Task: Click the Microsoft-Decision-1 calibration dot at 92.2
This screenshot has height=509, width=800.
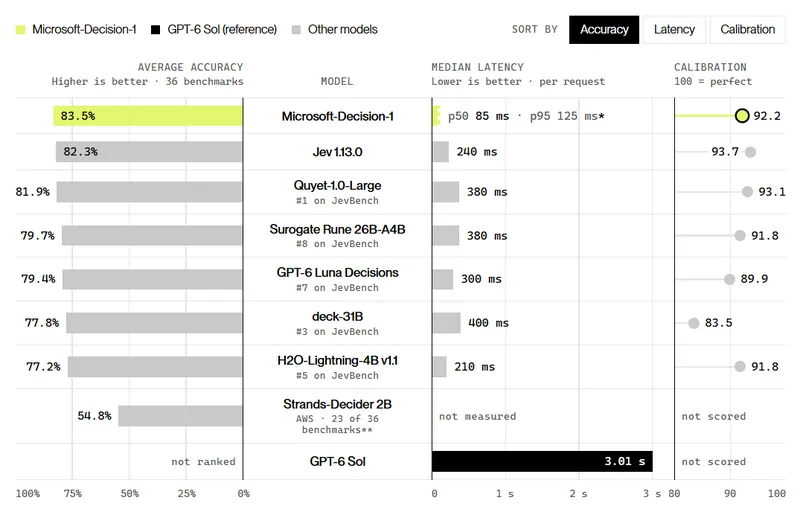Action: [x=742, y=116]
